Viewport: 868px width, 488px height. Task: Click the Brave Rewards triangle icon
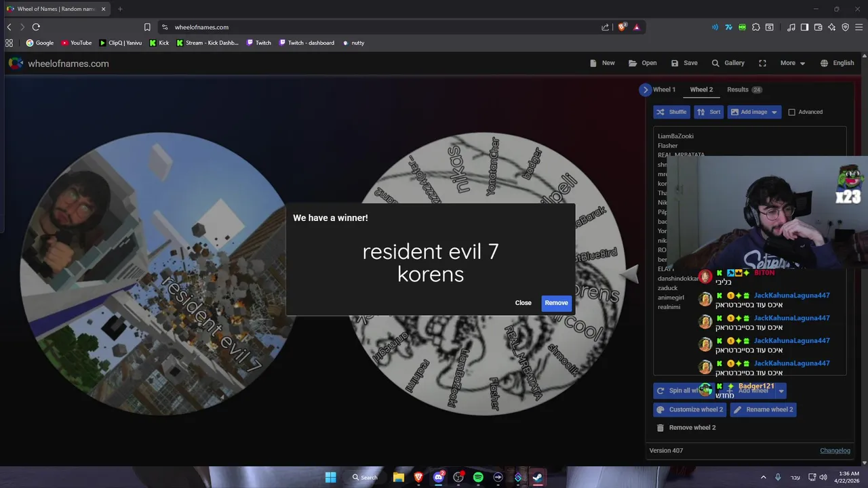637,27
